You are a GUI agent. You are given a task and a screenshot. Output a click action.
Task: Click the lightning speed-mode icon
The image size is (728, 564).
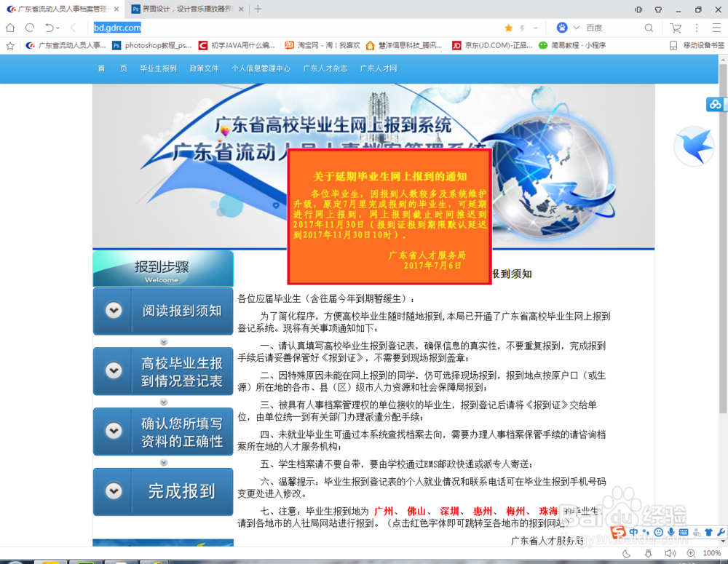tap(522, 28)
